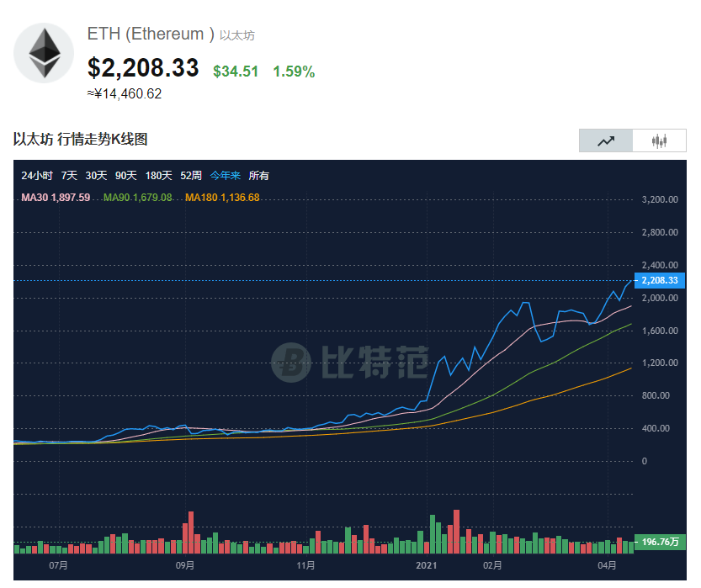Click the 400.00 y-axis label

coord(656,428)
